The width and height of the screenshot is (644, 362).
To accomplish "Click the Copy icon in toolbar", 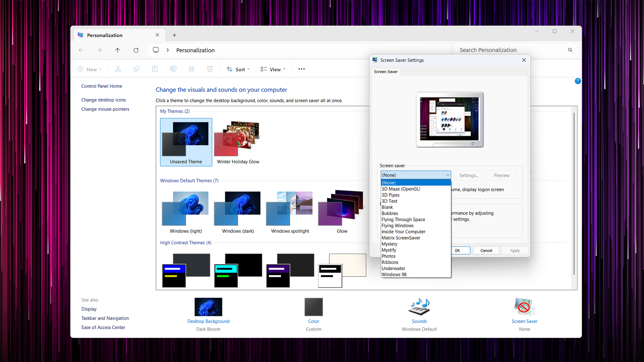I will (x=137, y=69).
